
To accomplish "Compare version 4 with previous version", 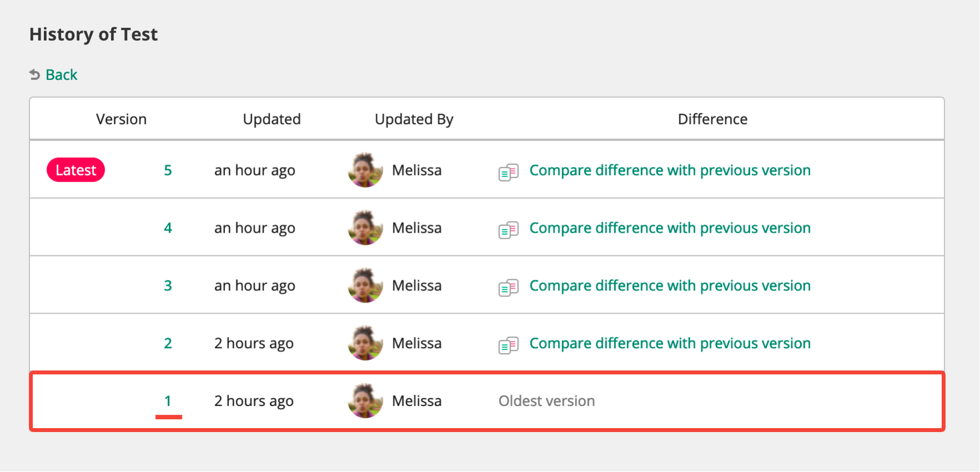I will [x=669, y=228].
